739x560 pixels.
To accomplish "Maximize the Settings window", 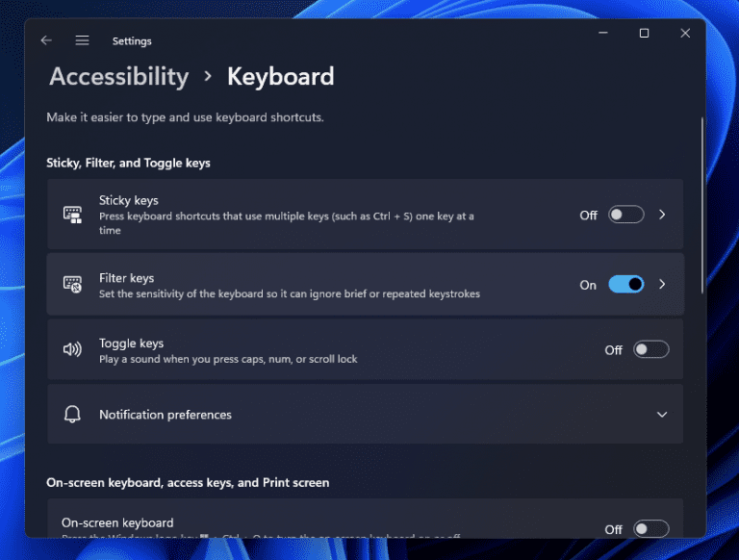I will click(644, 34).
